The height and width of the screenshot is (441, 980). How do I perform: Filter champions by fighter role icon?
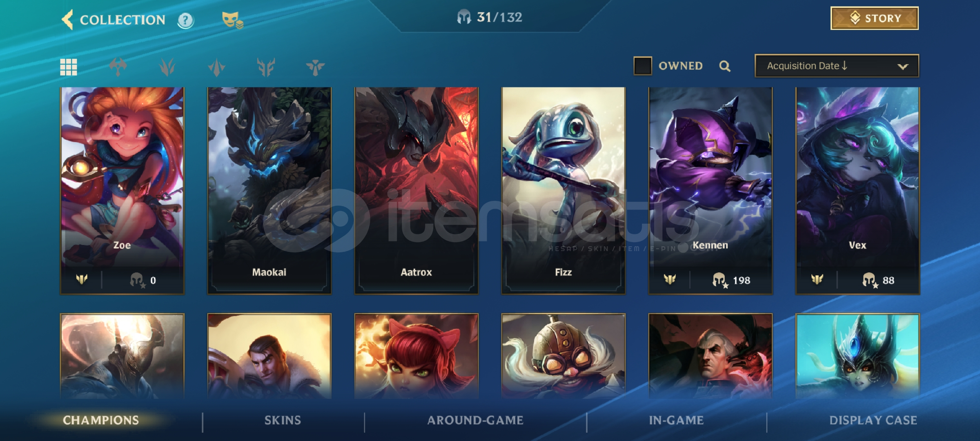click(x=118, y=67)
